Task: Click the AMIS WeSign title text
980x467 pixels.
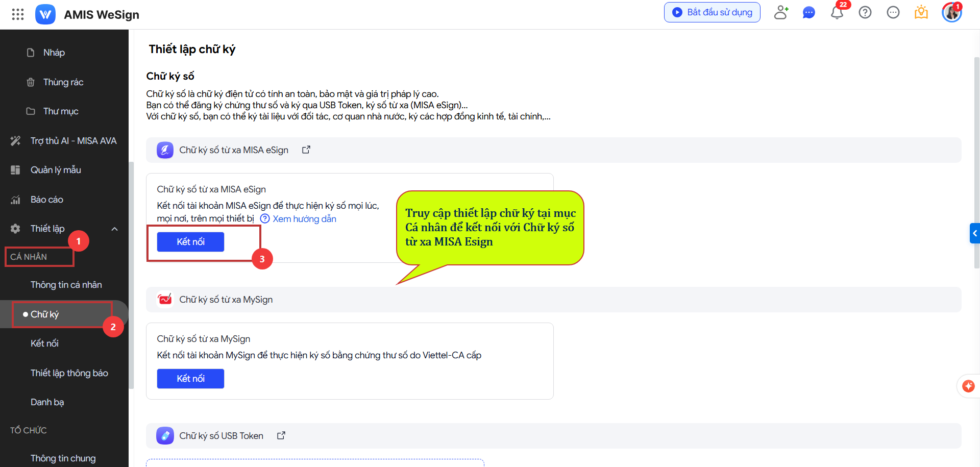Action: point(102,15)
